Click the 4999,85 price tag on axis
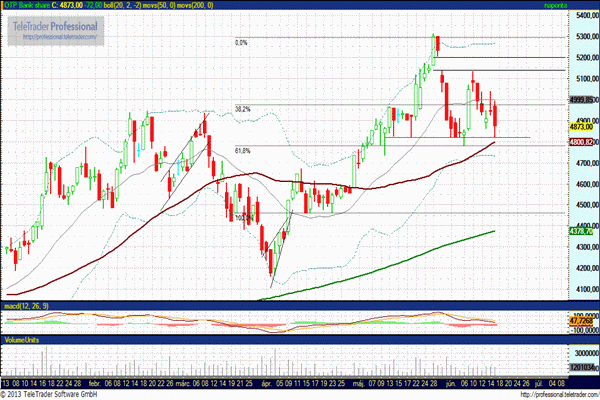Screen dimensions: 600x400 point(583,100)
